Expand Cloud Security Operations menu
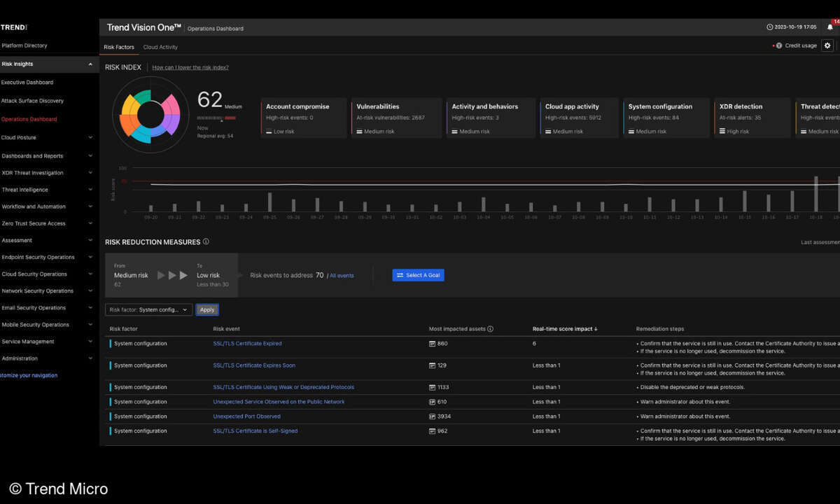 point(90,274)
